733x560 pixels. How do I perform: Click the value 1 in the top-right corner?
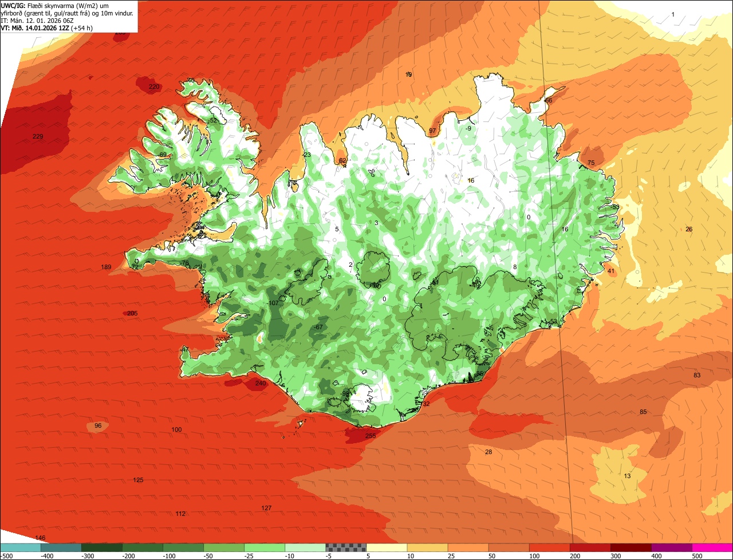(x=673, y=14)
